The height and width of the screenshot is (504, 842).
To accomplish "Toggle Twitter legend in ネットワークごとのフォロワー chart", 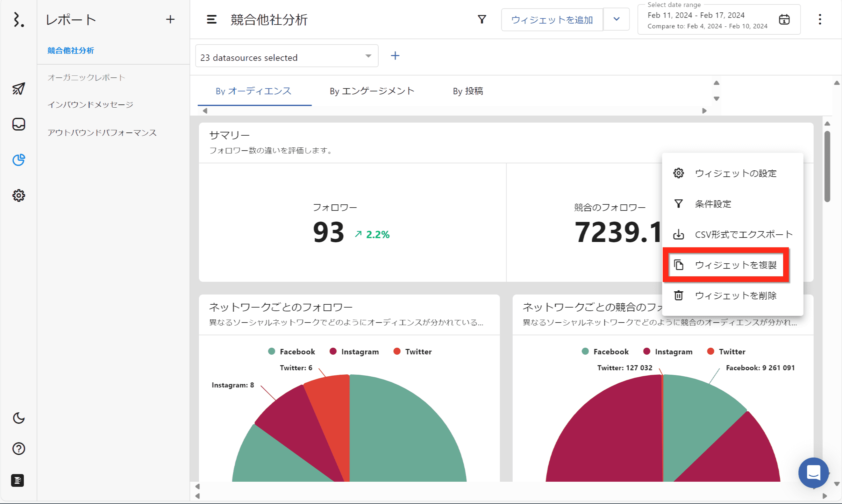I will (412, 352).
